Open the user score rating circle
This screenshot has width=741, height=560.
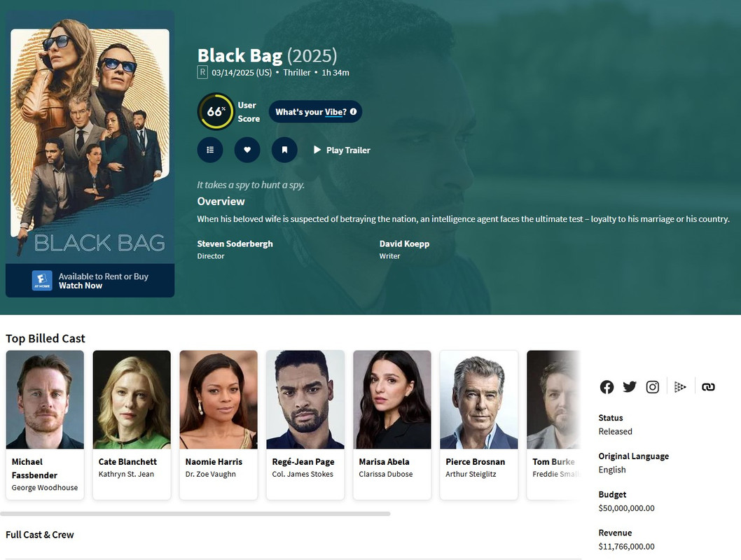pos(216,111)
